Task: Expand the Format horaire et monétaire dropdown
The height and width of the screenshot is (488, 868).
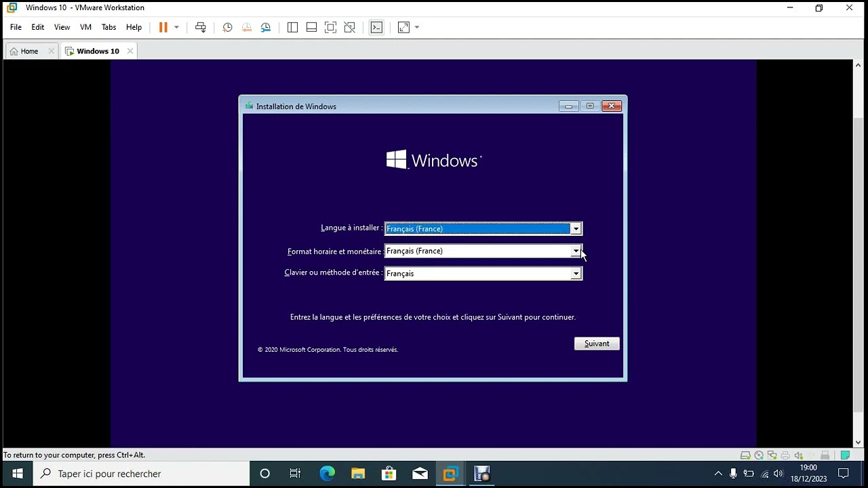Action: click(x=576, y=251)
